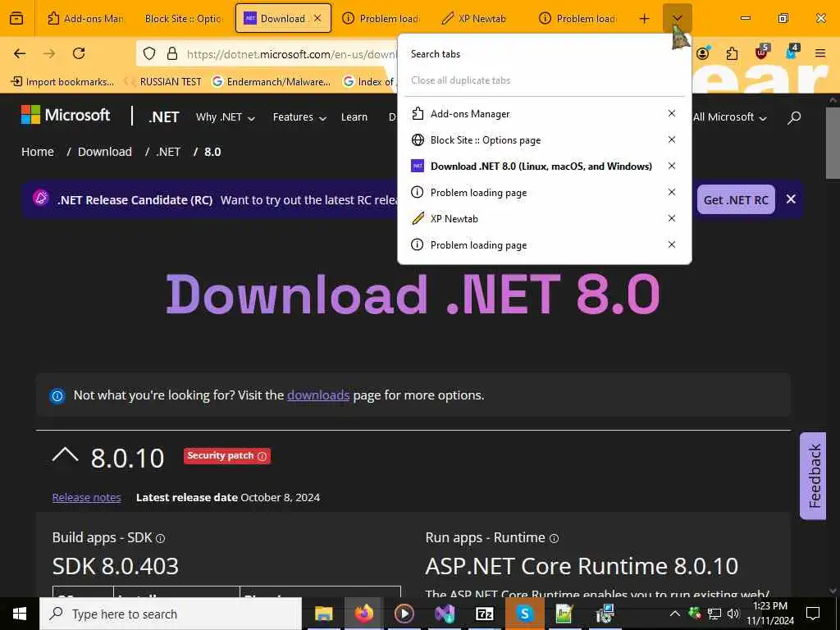The width and height of the screenshot is (840, 630).
Task: Dismiss the .NET Release Candidate banner
Action: [791, 199]
